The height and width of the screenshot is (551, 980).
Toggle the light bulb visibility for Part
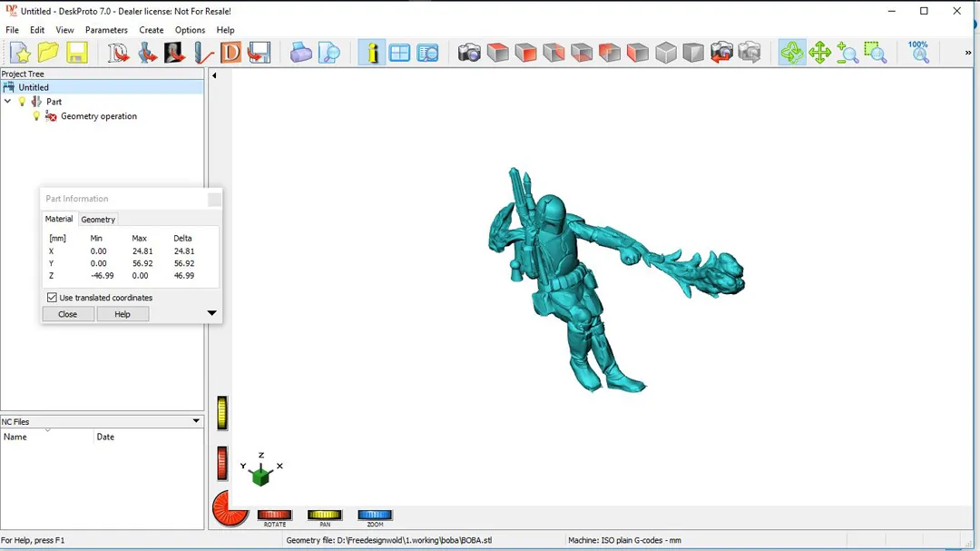(23, 102)
